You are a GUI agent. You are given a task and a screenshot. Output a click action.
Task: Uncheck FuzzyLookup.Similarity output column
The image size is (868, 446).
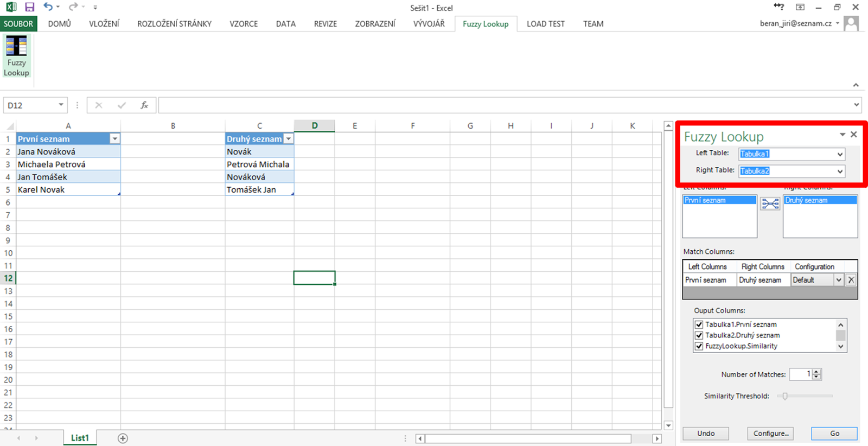(699, 346)
